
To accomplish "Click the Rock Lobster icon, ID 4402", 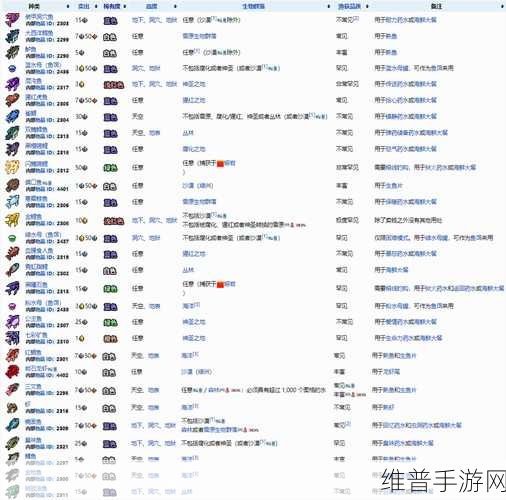I will point(12,372).
